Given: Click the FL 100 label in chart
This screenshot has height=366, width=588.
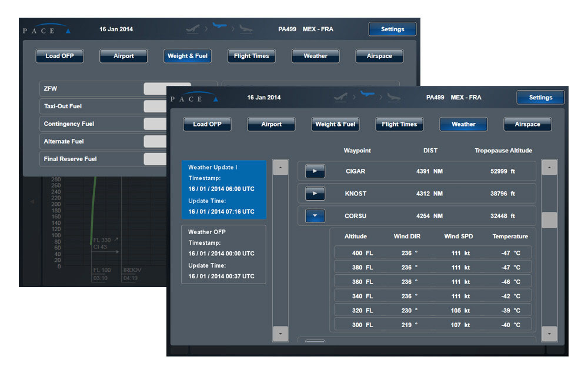Looking at the screenshot, I should (x=102, y=270).
